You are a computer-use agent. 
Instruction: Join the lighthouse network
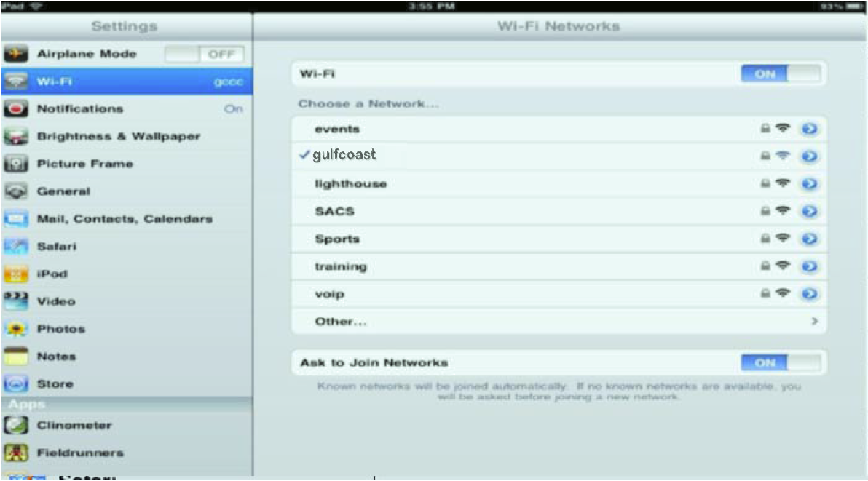pyautogui.click(x=559, y=183)
